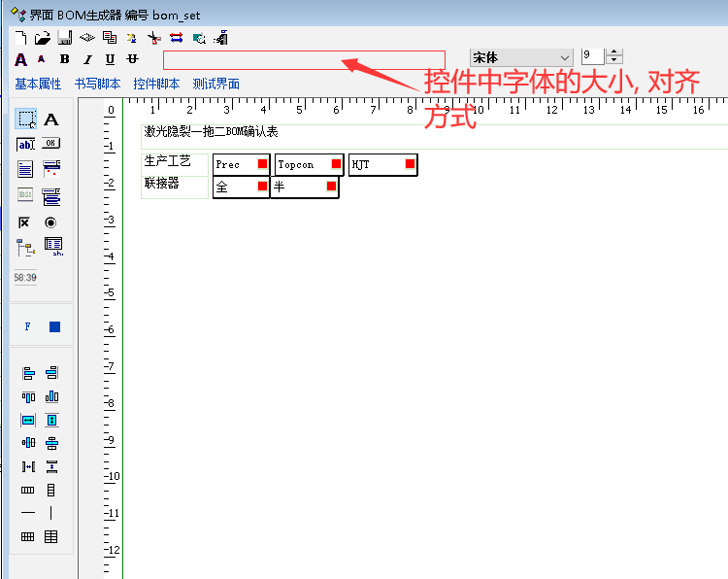728x579 pixels.
Task: Toggle italic text formatting
Action: point(87,60)
